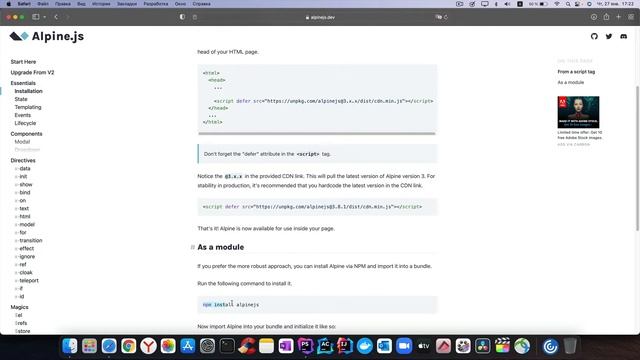Open the x-cloak directive page
Screen dimensions: 640x360
pos(23,272)
